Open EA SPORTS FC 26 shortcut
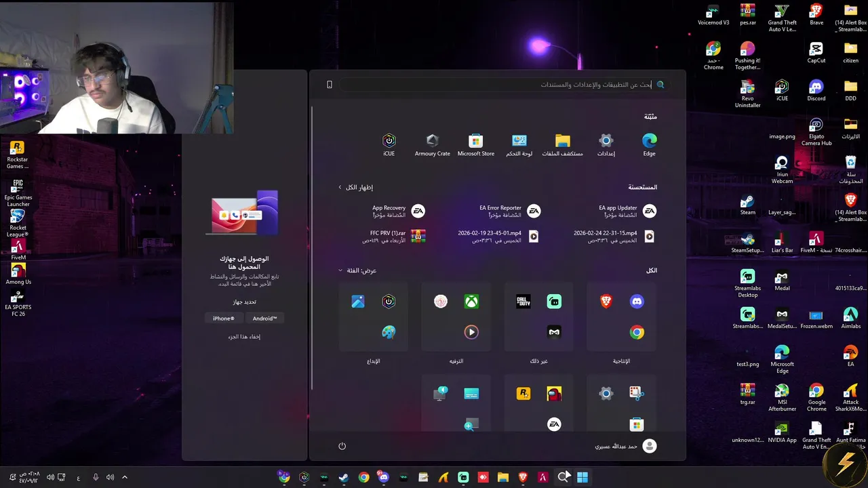This screenshot has height=488, width=868. (18, 304)
